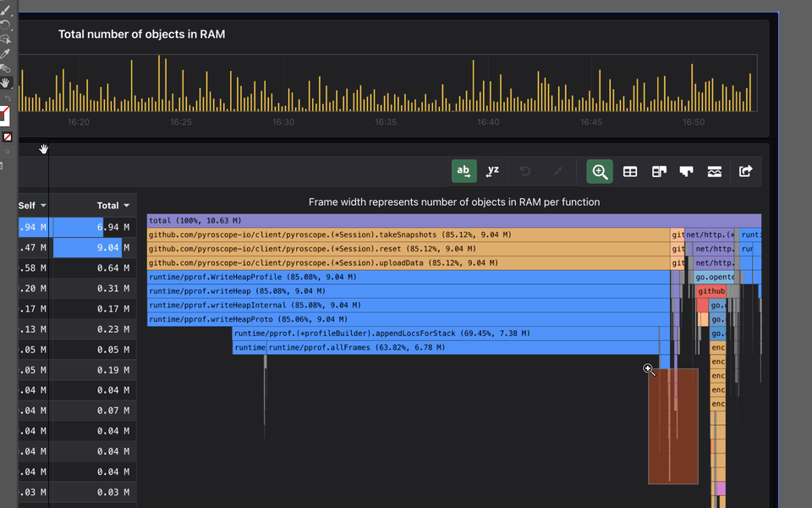
Task: Click 'Total number of objects in RAM' title
Action: click(141, 34)
